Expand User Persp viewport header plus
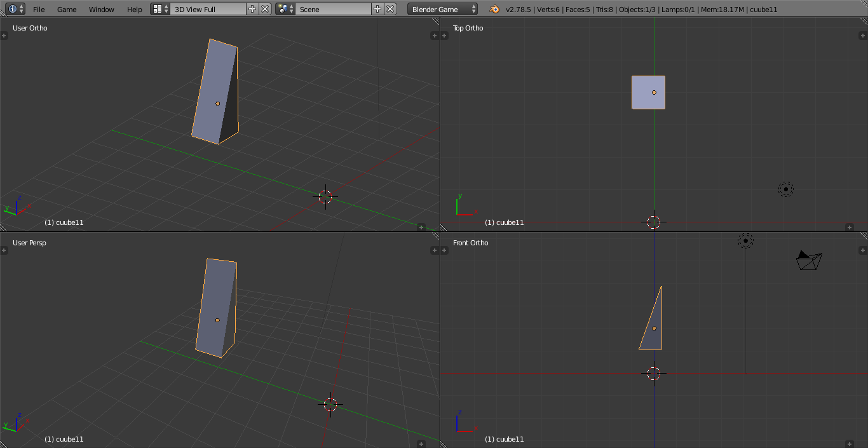This screenshot has height=448, width=868. (421, 444)
